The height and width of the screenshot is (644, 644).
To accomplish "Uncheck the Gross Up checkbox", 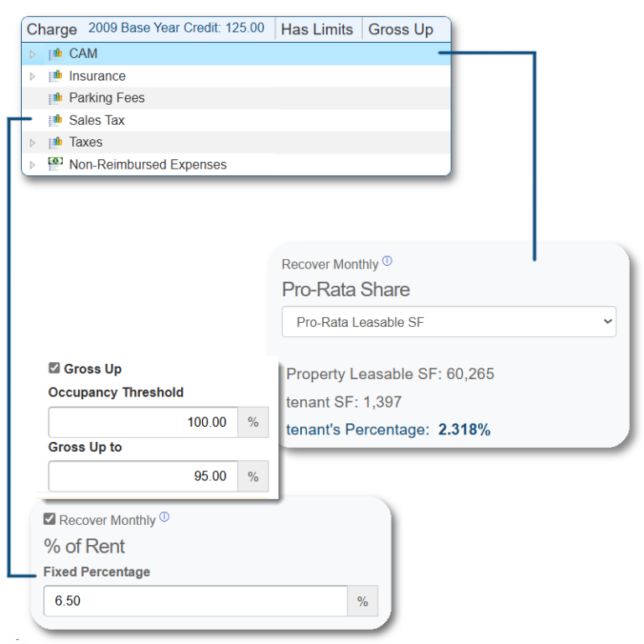I will click(55, 369).
